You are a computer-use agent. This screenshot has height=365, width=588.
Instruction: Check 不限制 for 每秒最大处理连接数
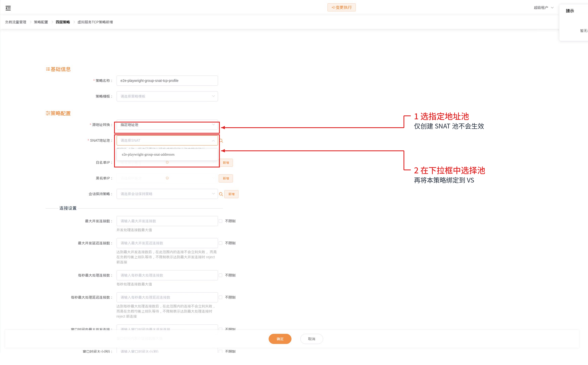(220, 275)
